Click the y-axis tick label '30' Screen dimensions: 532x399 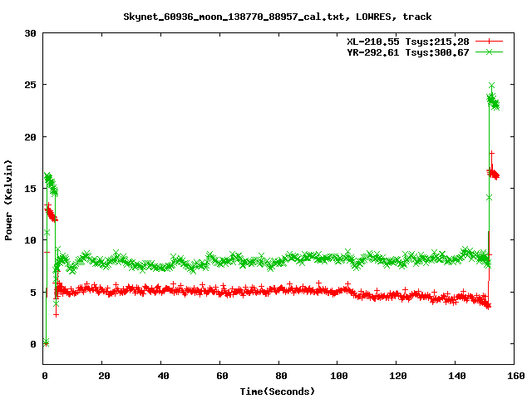click(x=30, y=33)
